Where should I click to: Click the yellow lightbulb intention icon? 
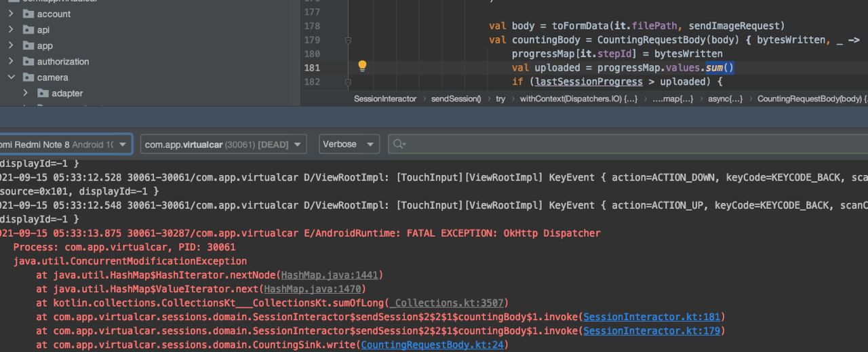[362, 66]
